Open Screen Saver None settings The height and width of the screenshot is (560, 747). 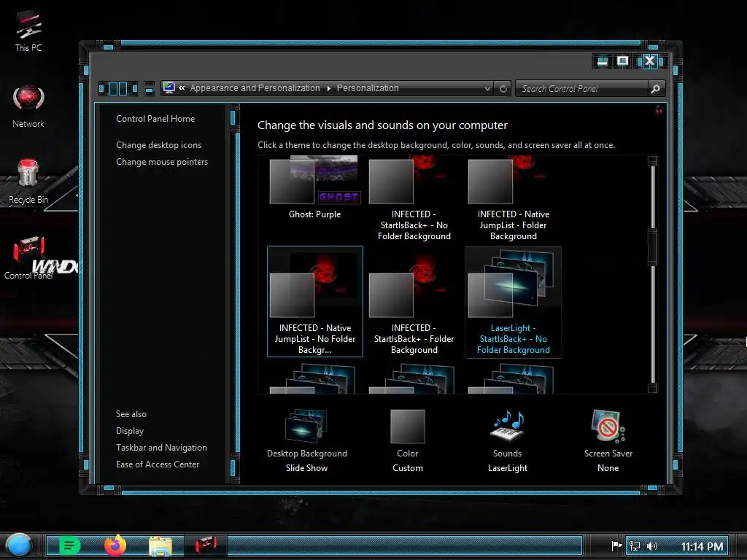608,440
